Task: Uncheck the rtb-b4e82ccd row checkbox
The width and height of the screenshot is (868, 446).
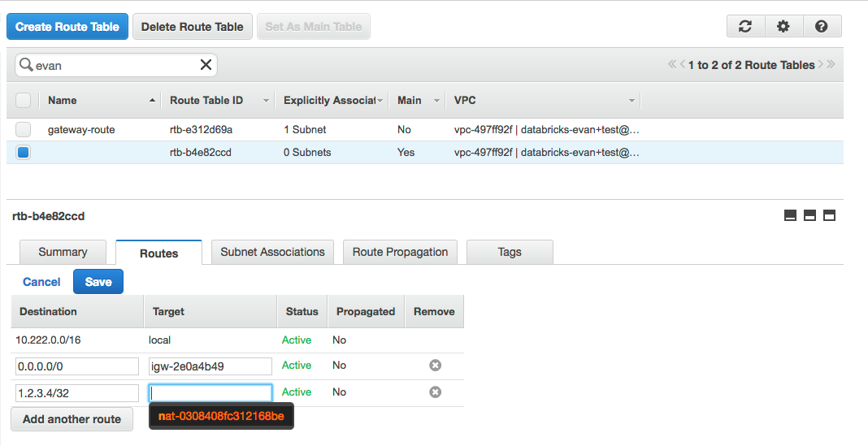Action: tap(24, 152)
